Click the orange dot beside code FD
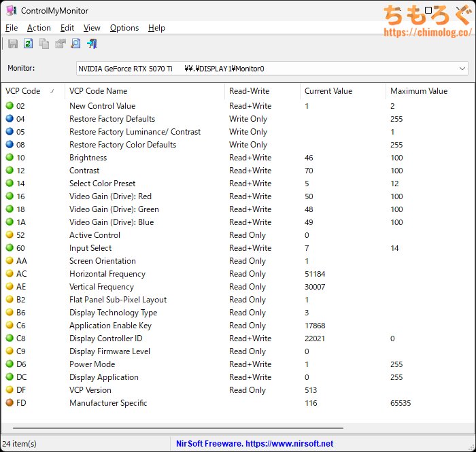Viewport: 476px width, 452px height. tap(10, 402)
